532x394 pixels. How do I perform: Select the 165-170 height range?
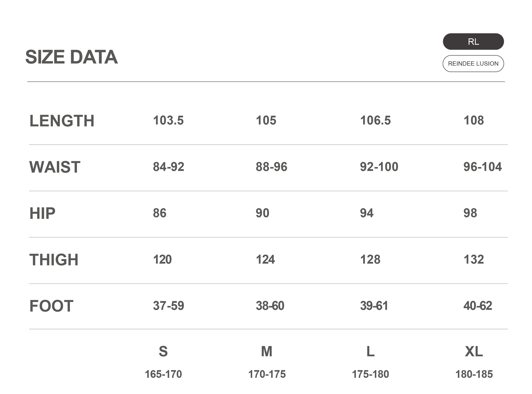(x=163, y=374)
